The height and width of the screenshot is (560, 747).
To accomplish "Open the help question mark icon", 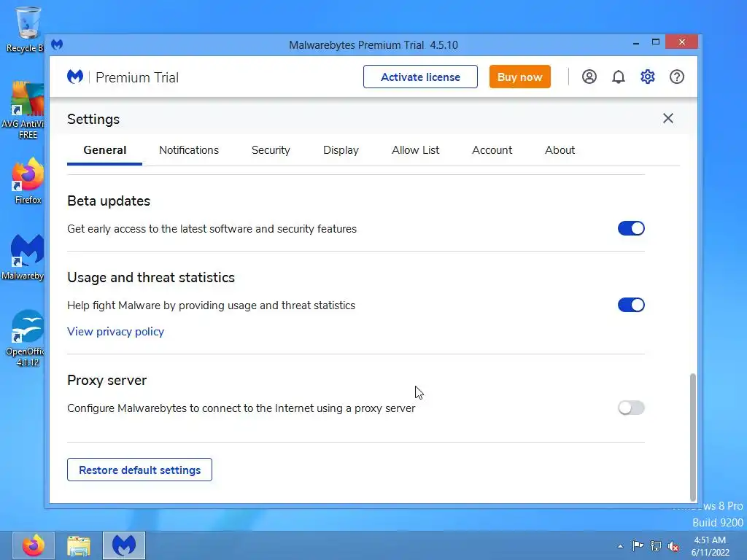I will [x=676, y=77].
